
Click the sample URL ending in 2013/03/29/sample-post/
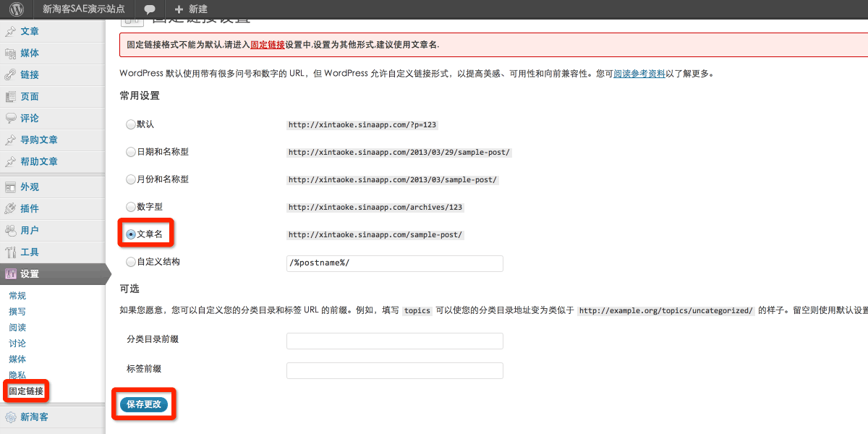399,153
